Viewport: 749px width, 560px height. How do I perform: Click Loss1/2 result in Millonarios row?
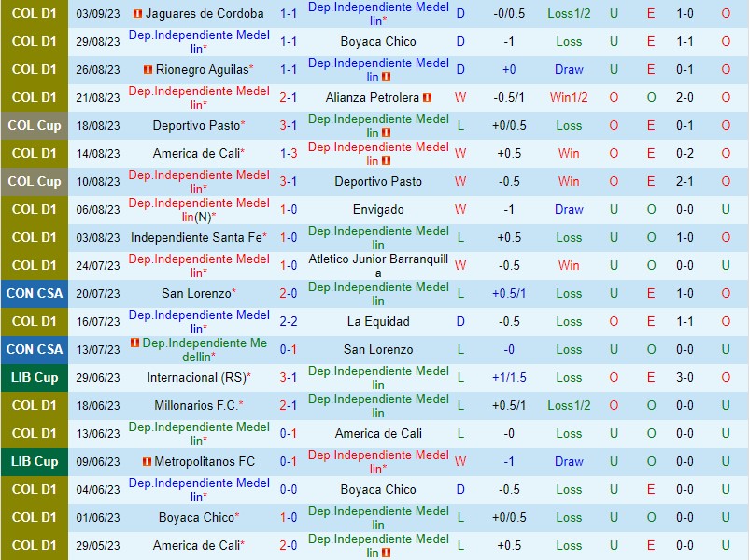click(569, 406)
